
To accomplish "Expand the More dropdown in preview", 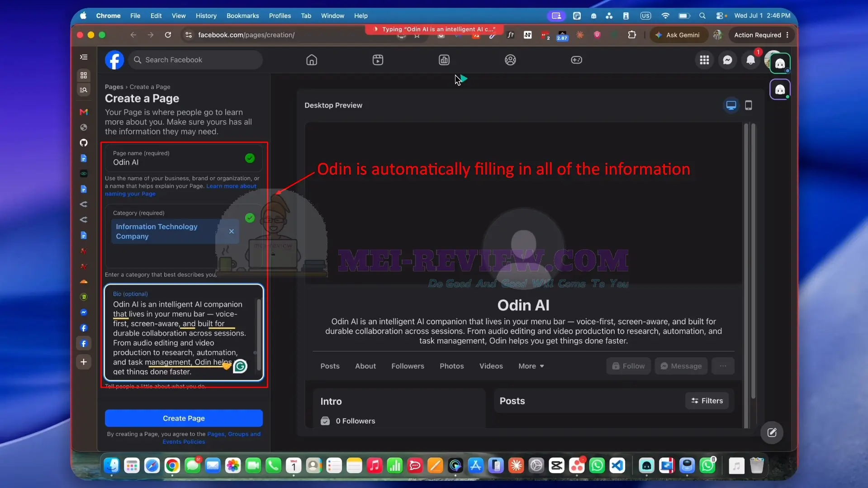I will [x=531, y=366].
